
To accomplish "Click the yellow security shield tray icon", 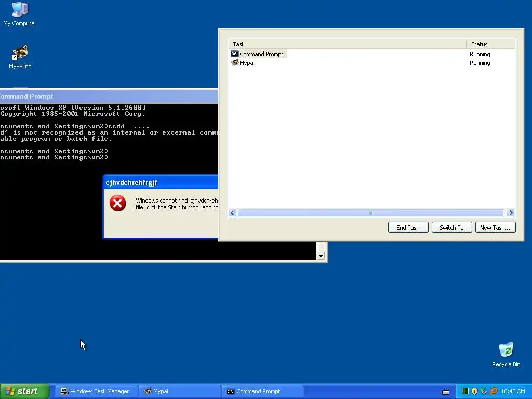I will tap(475, 391).
